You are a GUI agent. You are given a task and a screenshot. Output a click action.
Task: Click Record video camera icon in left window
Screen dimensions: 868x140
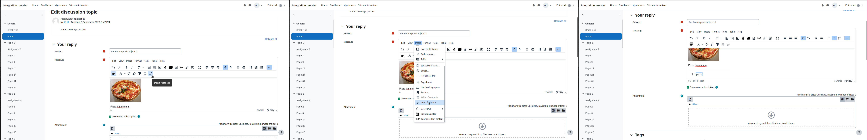(171, 68)
